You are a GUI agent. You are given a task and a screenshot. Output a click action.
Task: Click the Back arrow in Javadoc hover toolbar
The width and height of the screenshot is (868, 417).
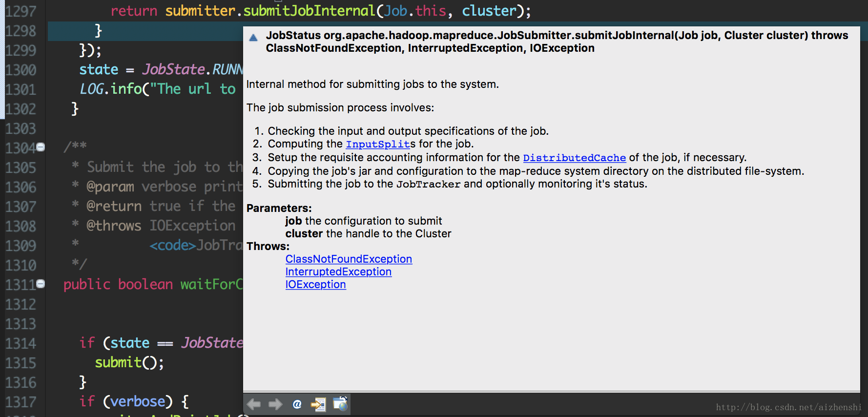254,404
